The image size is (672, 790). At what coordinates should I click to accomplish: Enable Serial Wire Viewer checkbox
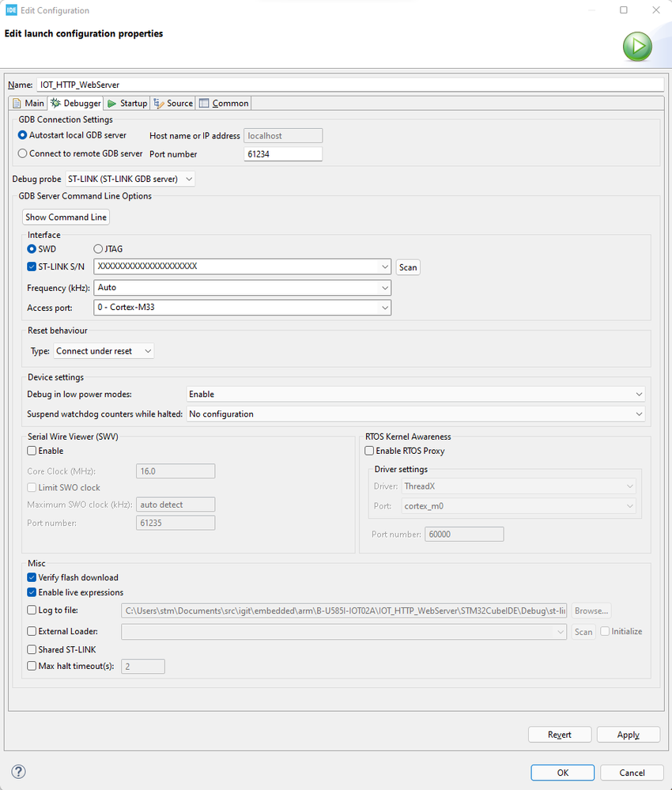pos(32,451)
